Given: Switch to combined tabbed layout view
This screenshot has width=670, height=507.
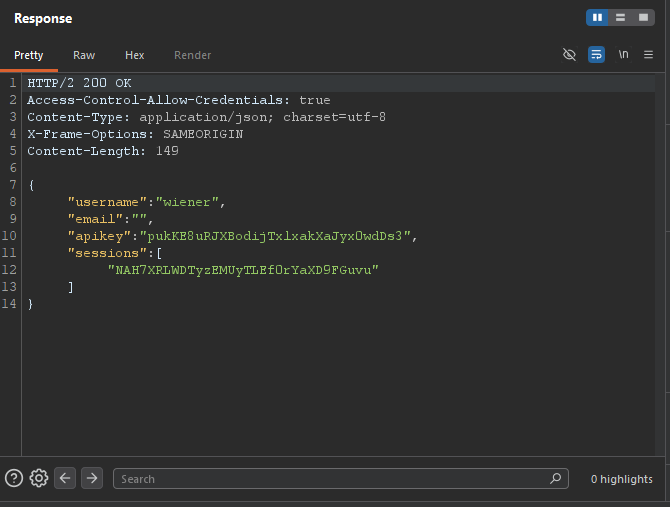Looking at the screenshot, I should tap(643, 18).
